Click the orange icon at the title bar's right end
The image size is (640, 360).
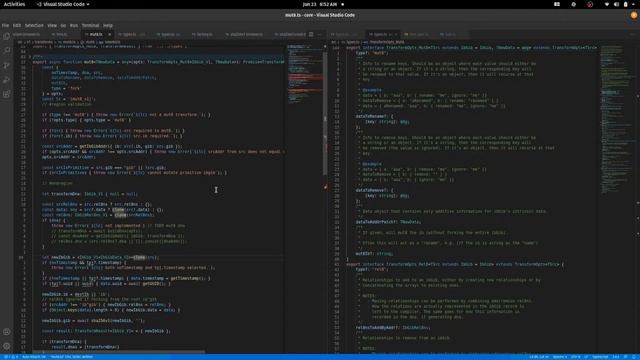(x=634, y=15)
